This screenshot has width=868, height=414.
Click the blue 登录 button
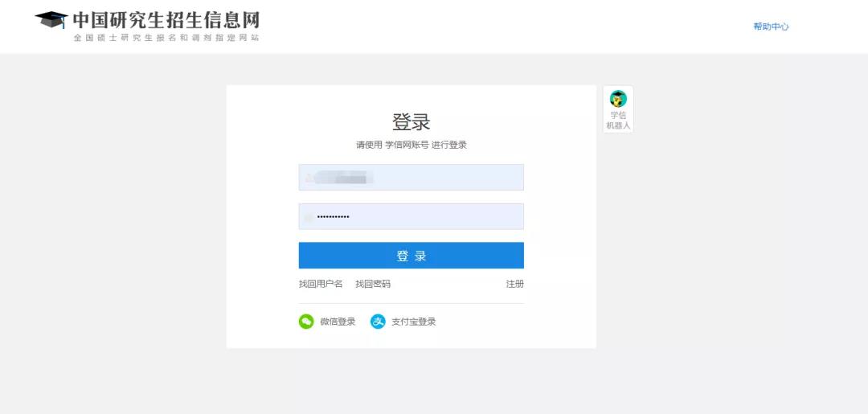point(411,255)
